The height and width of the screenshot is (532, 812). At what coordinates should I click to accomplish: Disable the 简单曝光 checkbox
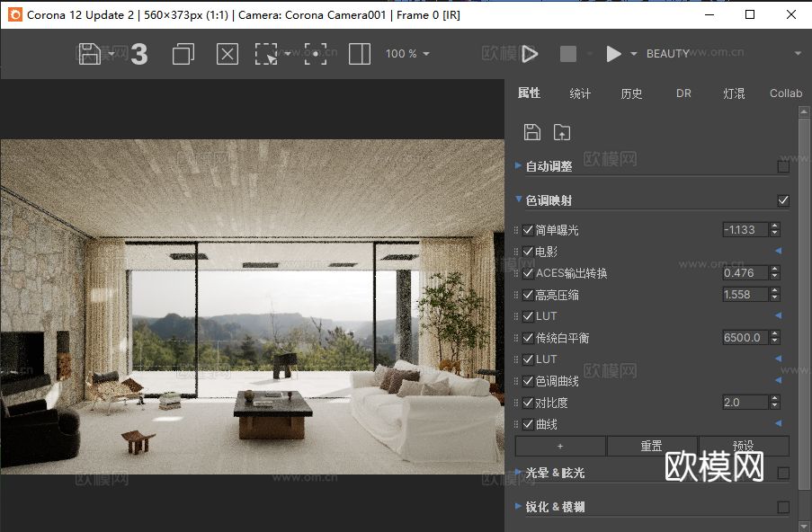[528, 230]
